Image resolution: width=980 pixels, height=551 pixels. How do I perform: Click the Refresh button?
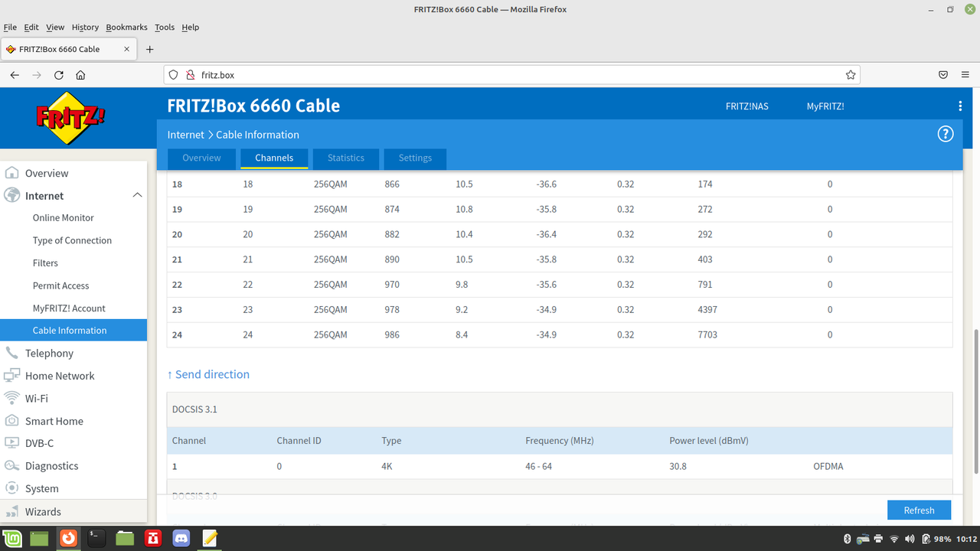[x=919, y=510]
